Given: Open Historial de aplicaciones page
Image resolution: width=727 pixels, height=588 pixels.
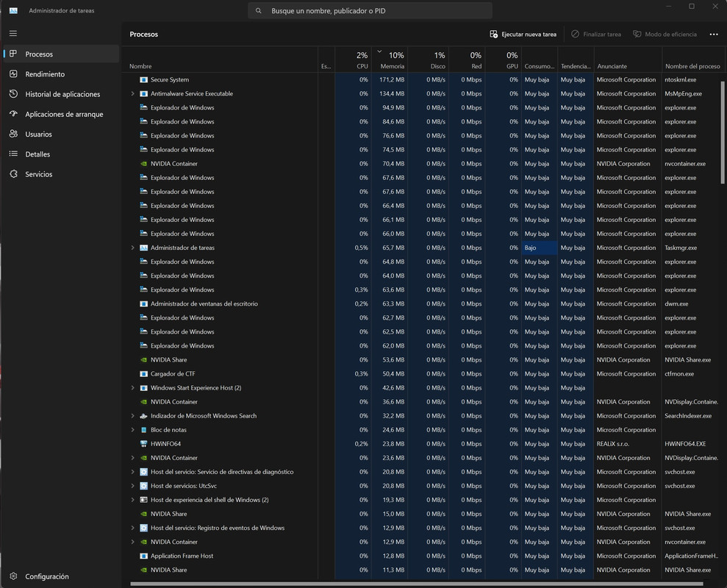Looking at the screenshot, I should click(x=61, y=93).
